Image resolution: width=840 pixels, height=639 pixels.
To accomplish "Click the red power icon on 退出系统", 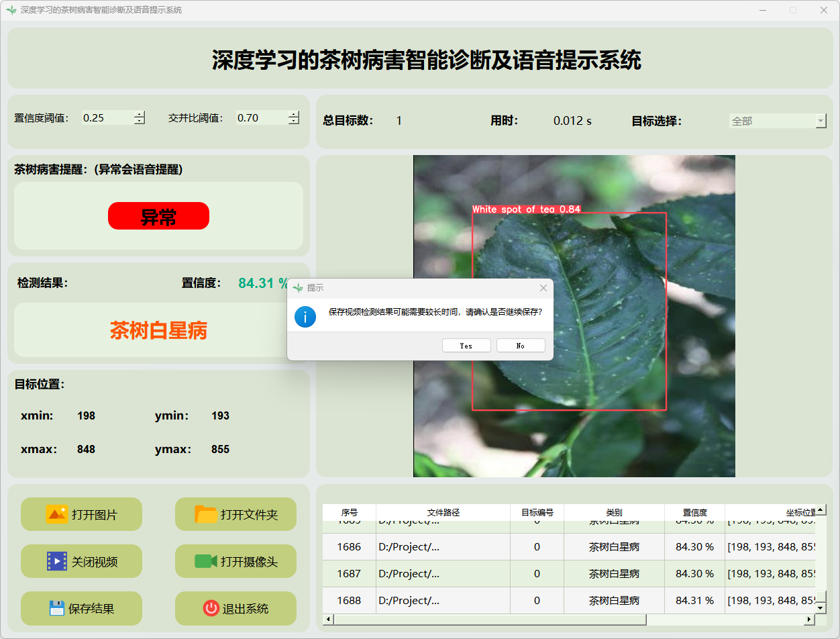I will coord(211,608).
